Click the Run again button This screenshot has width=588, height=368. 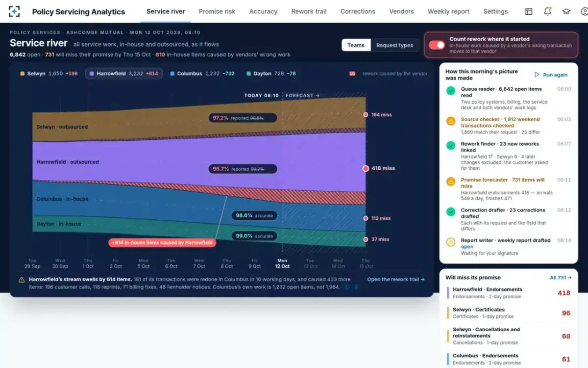[x=551, y=75]
